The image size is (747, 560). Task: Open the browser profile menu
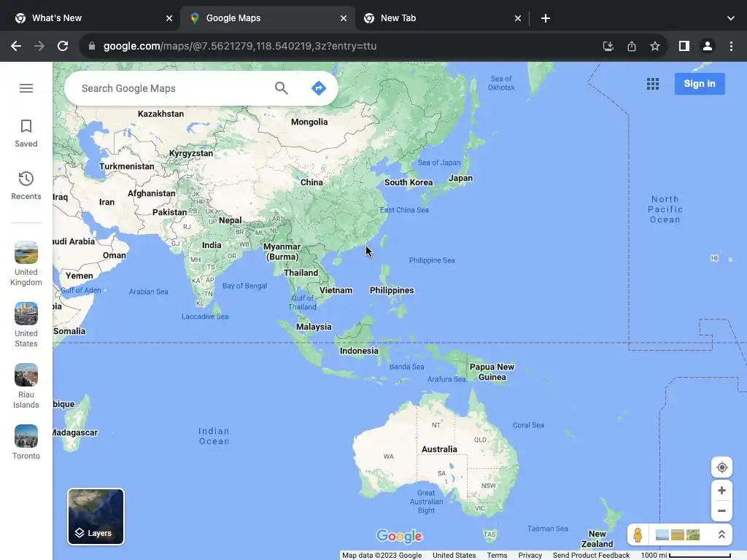tap(708, 46)
